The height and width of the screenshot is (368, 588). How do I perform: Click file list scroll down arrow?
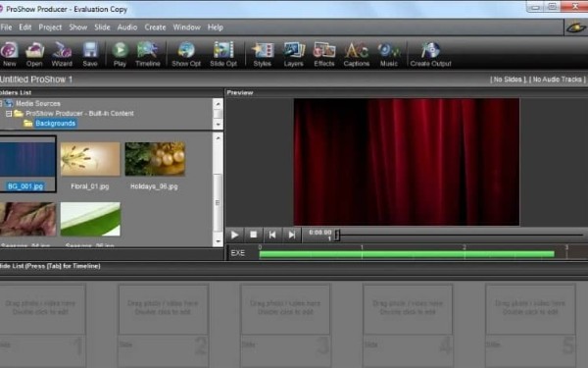point(218,241)
